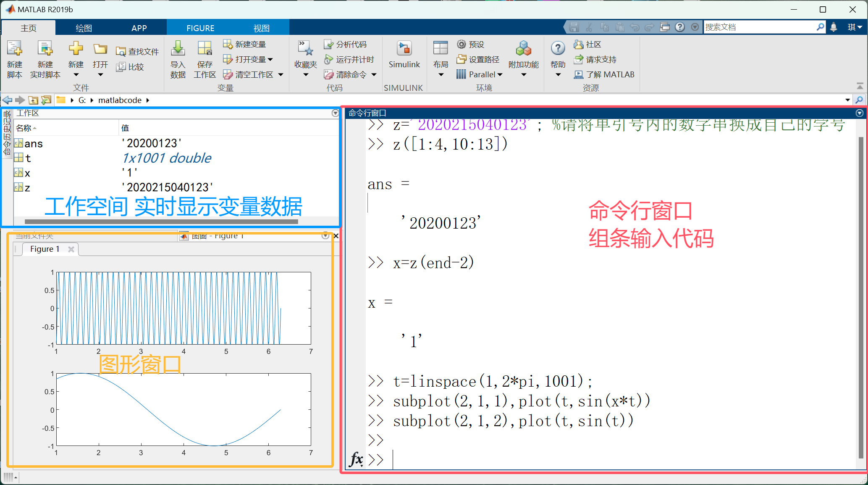Switch to the APP ribbon tab
The image size is (868, 485).
coord(139,28)
